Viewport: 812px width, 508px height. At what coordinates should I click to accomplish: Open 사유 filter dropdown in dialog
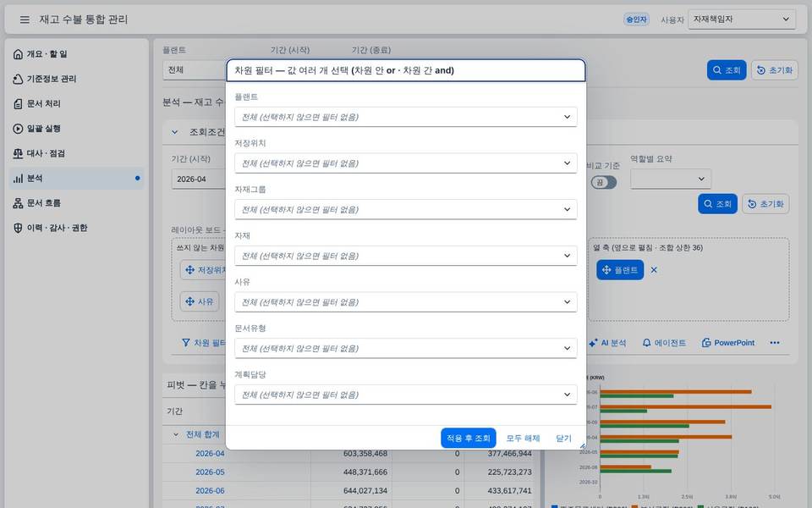click(405, 302)
